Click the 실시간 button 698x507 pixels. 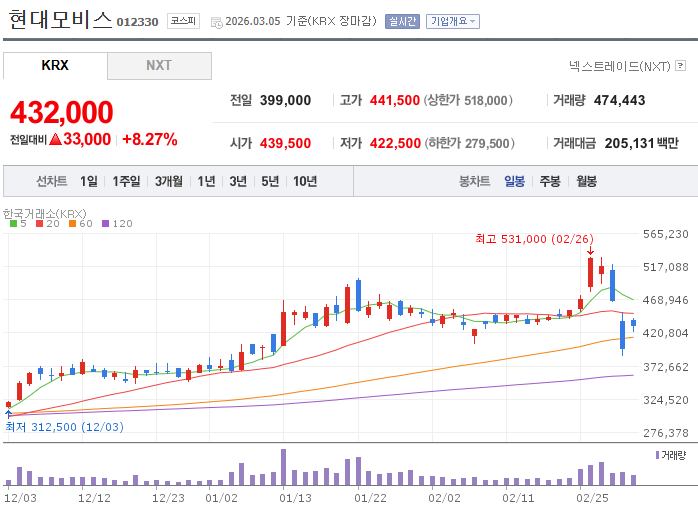point(402,21)
